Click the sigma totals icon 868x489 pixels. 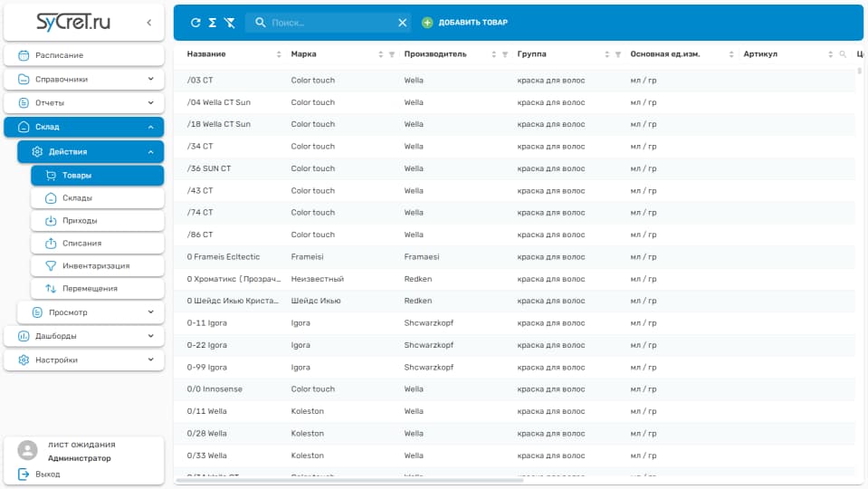212,23
